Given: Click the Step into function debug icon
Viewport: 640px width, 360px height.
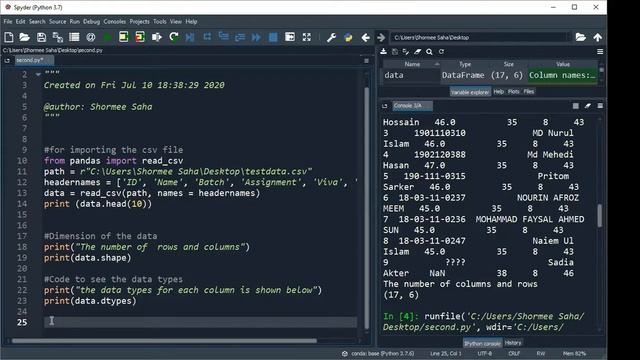Looking at the screenshot, I should point(223,37).
